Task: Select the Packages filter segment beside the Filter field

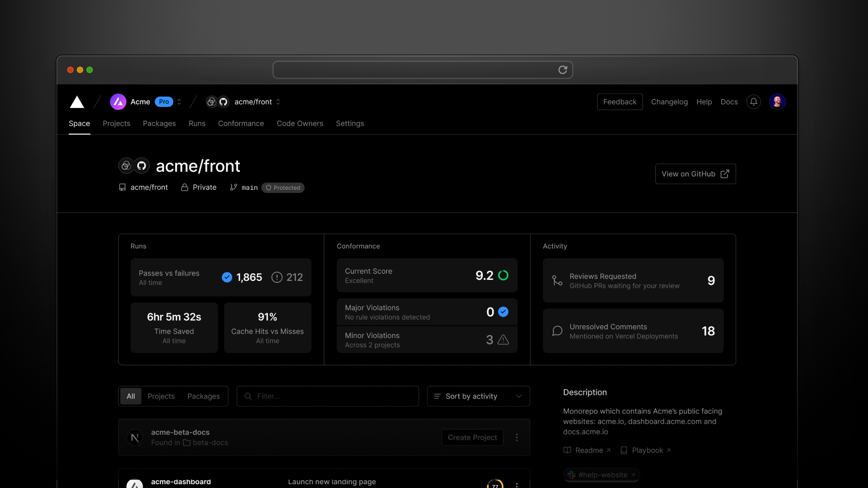Action: coord(203,396)
